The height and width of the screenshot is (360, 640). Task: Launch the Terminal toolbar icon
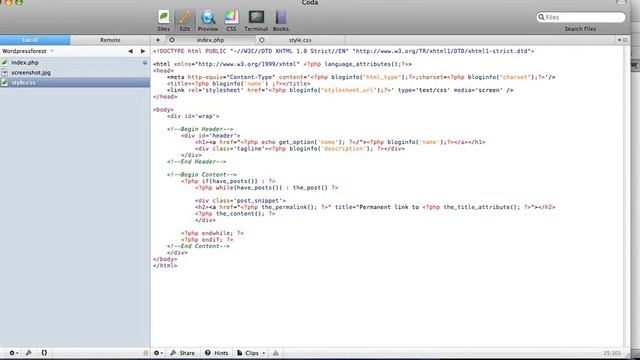click(x=256, y=21)
